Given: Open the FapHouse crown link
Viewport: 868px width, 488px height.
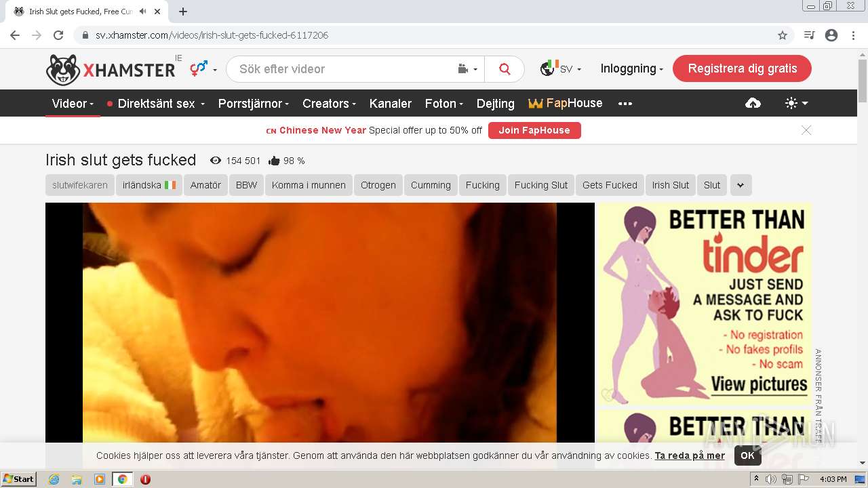Looking at the screenshot, I should point(566,103).
